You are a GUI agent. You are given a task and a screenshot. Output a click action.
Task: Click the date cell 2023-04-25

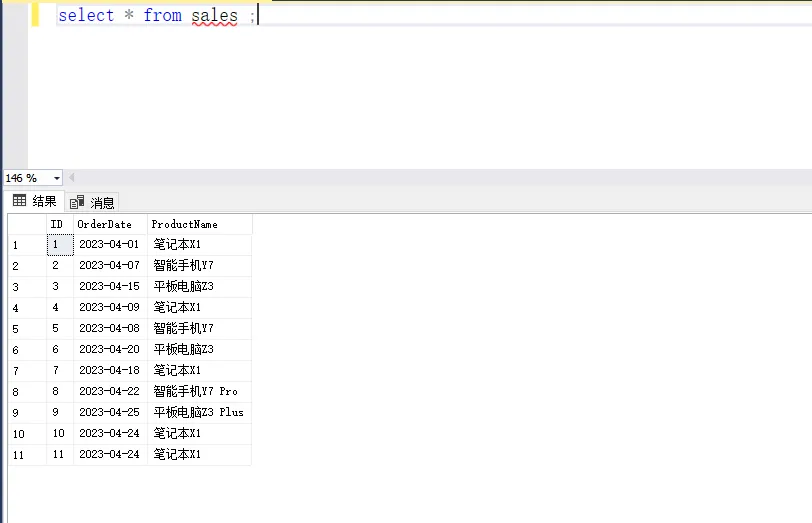(110, 412)
